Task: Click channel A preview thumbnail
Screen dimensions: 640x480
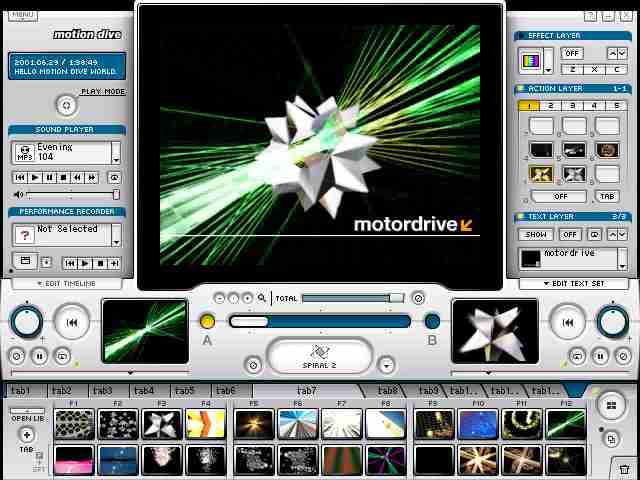Action: (x=145, y=331)
